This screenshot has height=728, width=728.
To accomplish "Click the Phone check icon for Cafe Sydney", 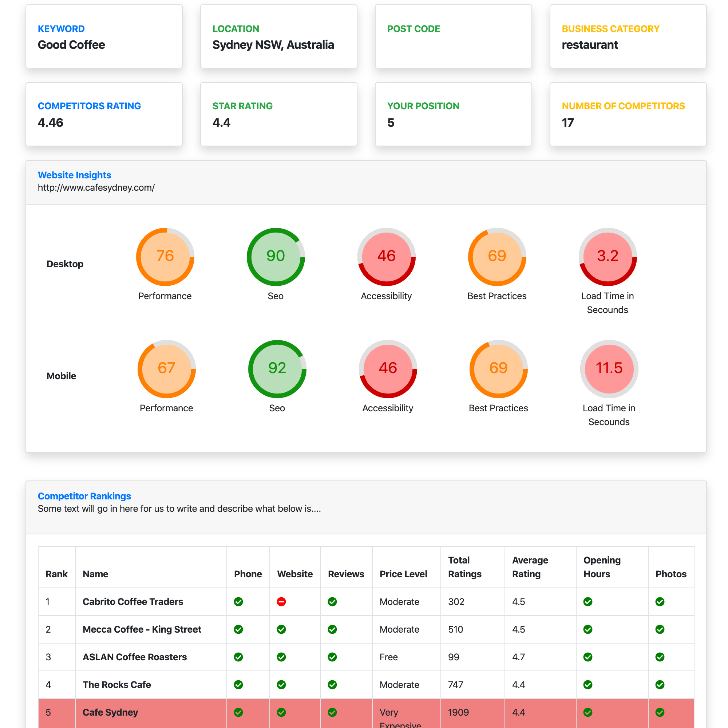I will click(x=238, y=712).
